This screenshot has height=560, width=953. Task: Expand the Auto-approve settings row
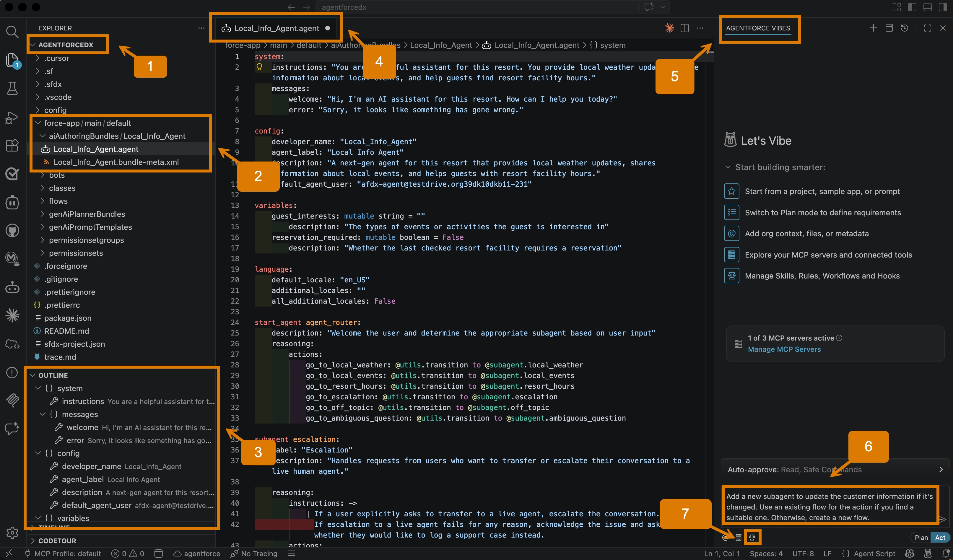click(835, 469)
